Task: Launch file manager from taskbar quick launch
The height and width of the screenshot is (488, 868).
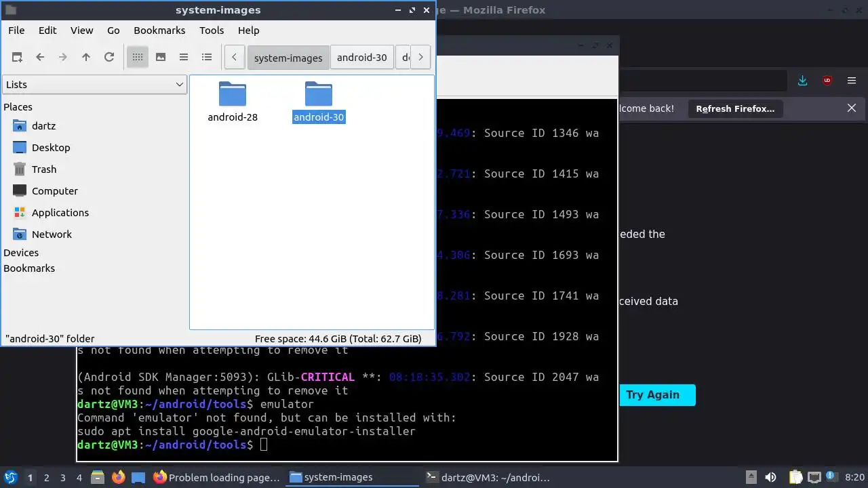Action: pos(98,478)
